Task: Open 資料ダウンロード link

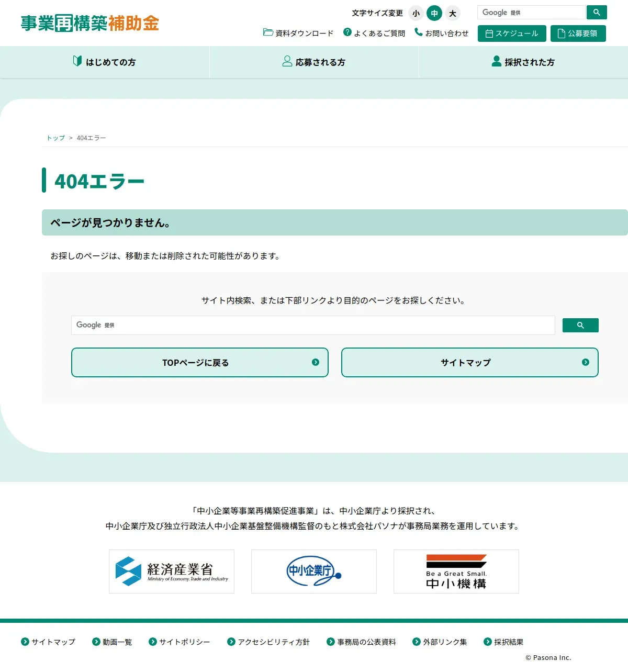Action: click(304, 33)
